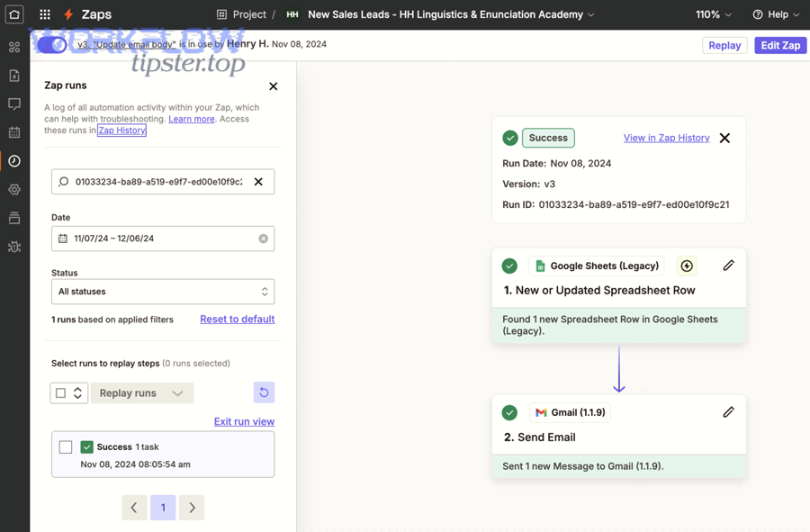Screen dimensions: 810x532
Task: Open the calendar sidebar icon
Action: point(14,132)
